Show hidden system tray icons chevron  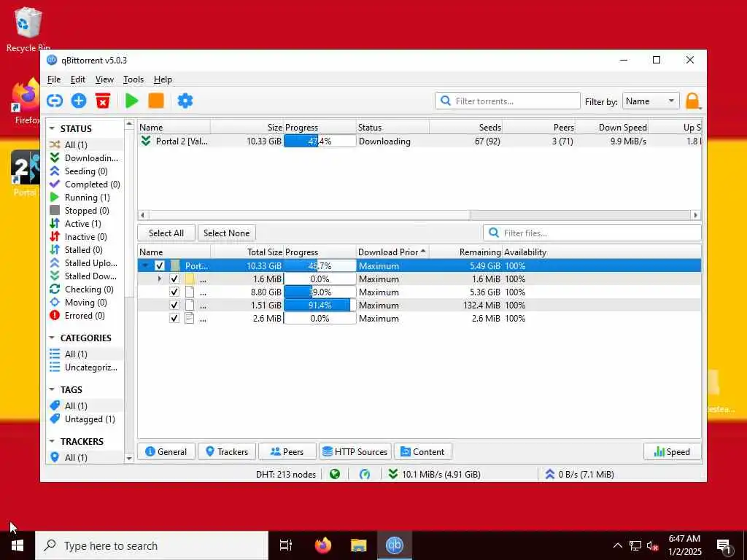(617, 545)
